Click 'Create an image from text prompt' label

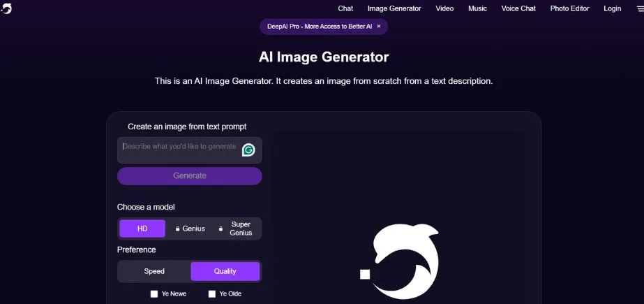(x=187, y=126)
